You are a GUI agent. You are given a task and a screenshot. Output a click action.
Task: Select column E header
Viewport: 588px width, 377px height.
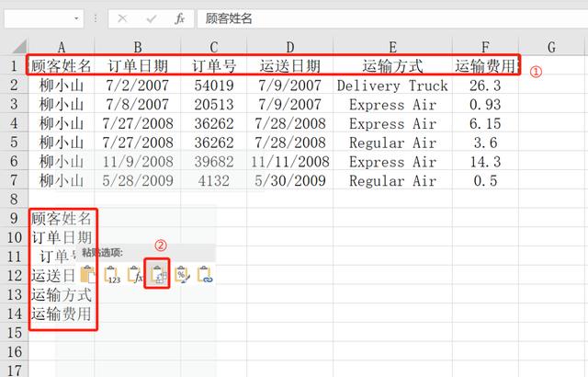392,47
